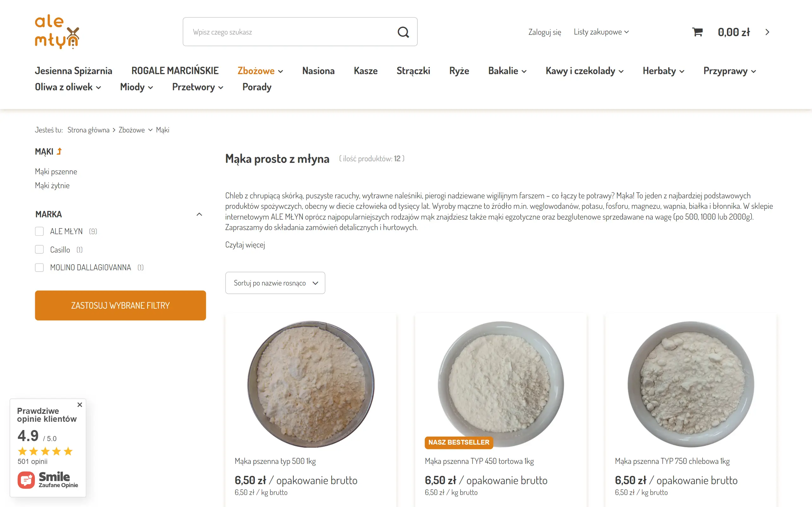Open the Bakalie menu

[507, 71]
